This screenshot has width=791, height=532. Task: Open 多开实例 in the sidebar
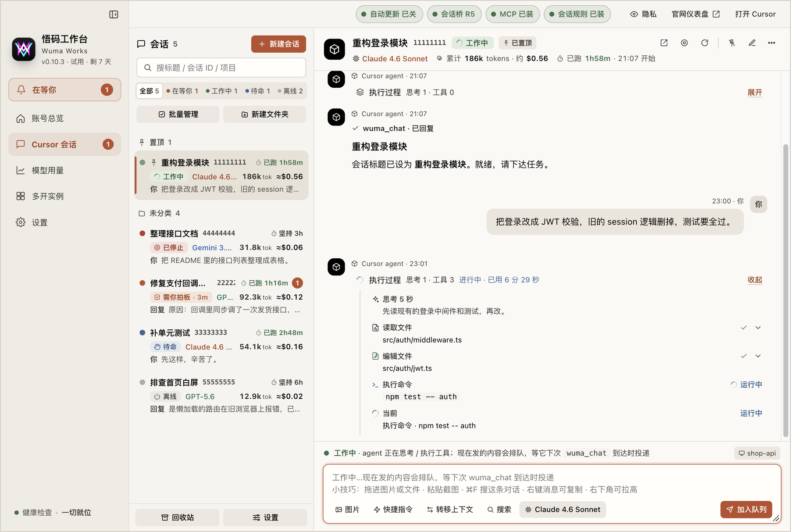tap(64, 196)
